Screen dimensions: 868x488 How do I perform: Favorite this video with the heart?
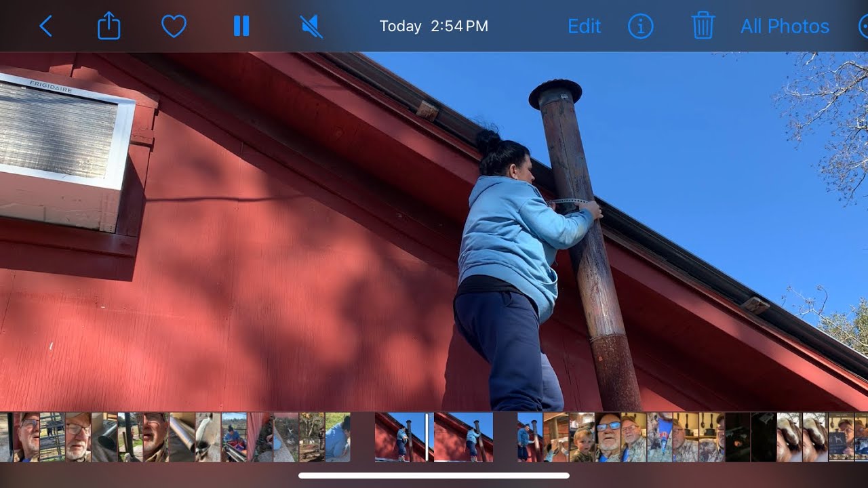tap(174, 26)
